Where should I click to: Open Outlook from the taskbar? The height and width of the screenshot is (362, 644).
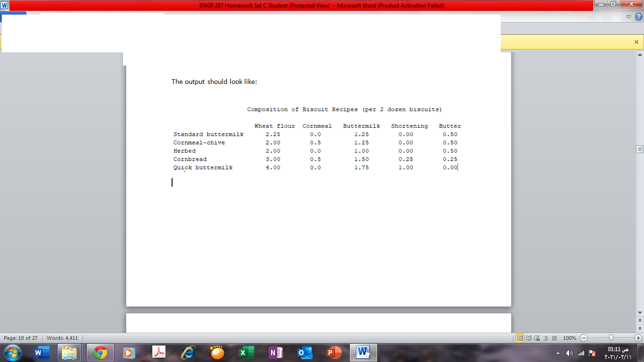pos(304,353)
